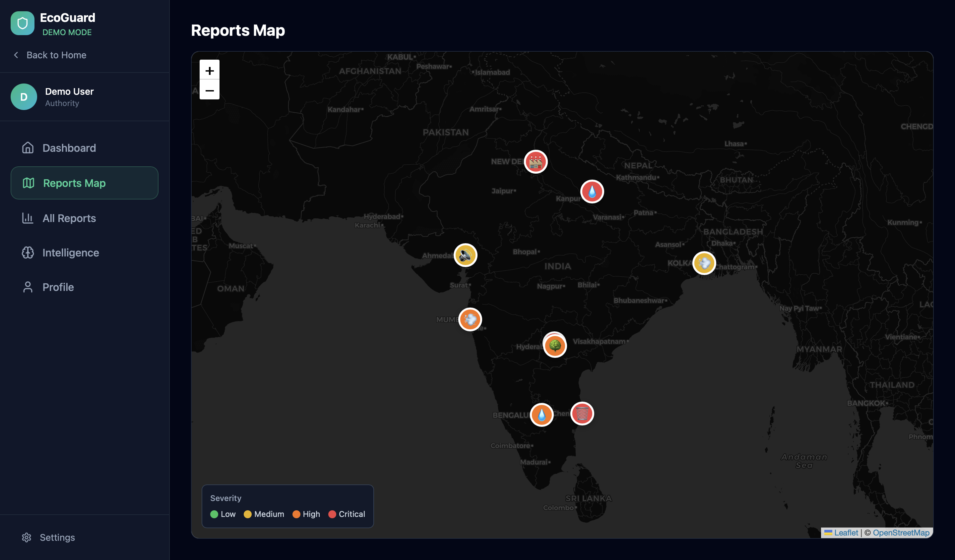955x560 pixels.
Task: Click the red water drop marker near Kanpur
Action: tap(592, 192)
